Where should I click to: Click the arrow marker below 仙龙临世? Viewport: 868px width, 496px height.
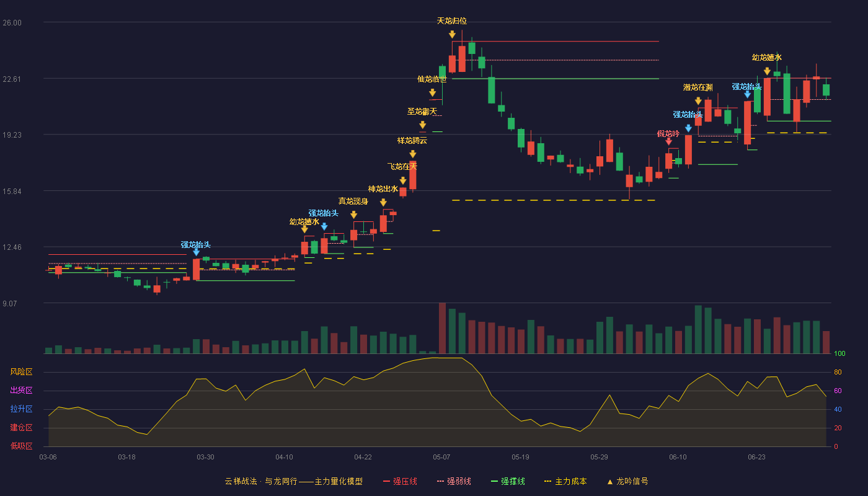click(x=432, y=92)
